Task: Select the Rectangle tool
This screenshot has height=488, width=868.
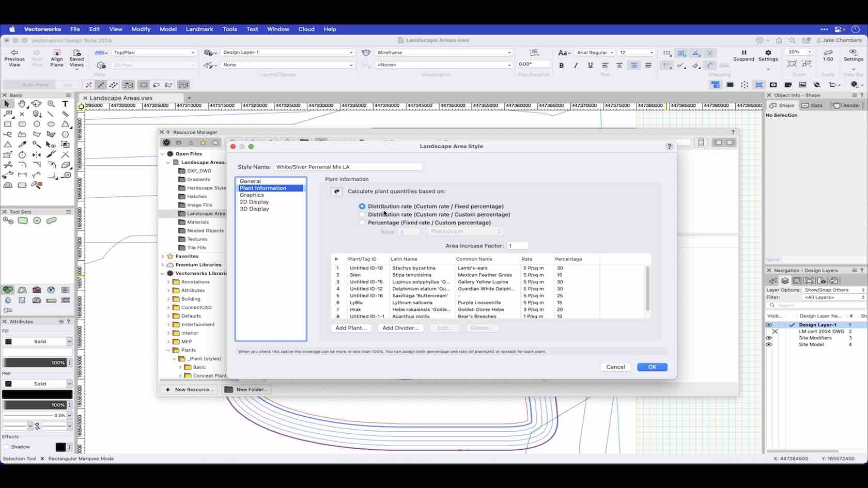Action: pyautogui.click(x=7, y=124)
